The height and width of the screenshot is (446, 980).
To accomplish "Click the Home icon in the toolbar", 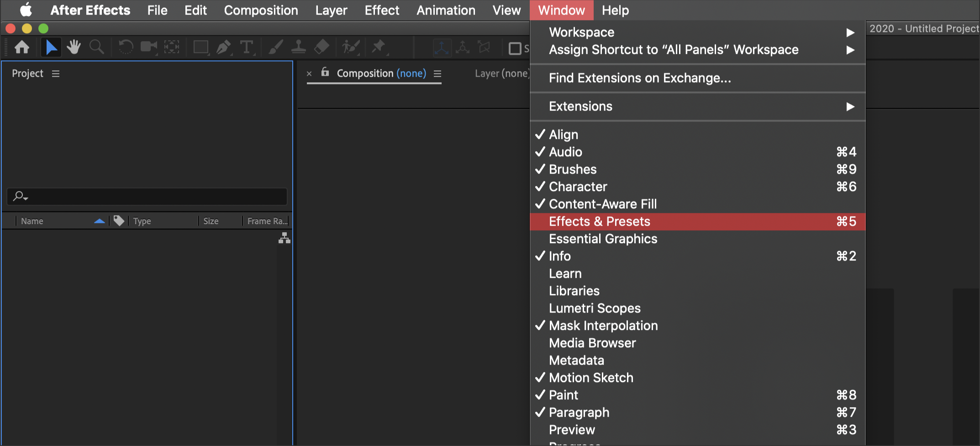I will [22, 47].
